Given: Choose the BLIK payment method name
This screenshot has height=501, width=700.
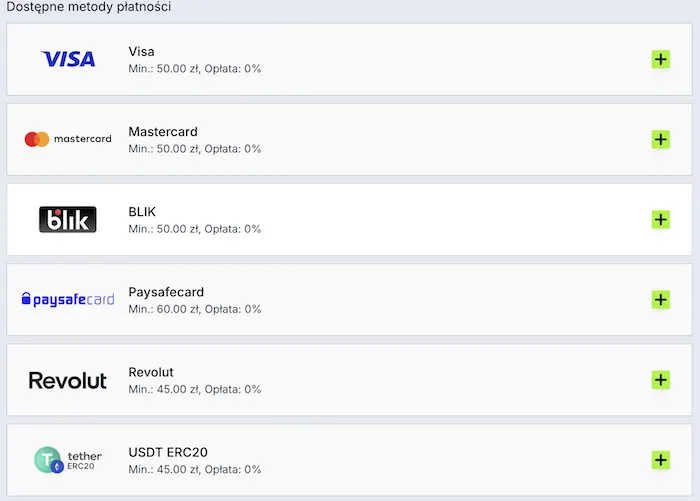Looking at the screenshot, I should (x=142, y=211).
